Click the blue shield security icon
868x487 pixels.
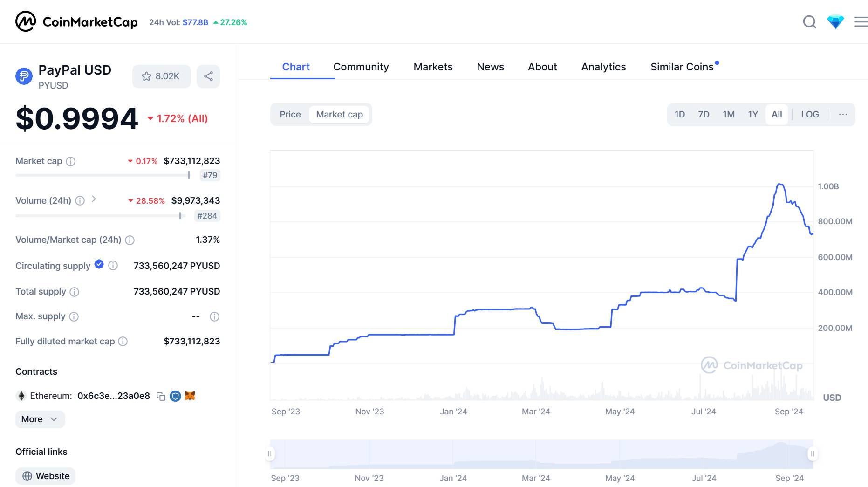coord(175,396)
